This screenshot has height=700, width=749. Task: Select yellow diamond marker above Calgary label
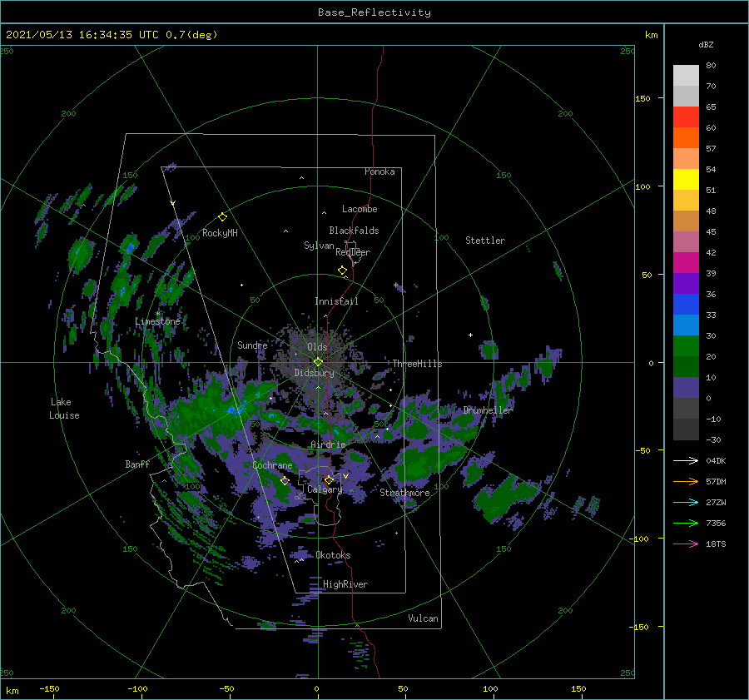329,479
